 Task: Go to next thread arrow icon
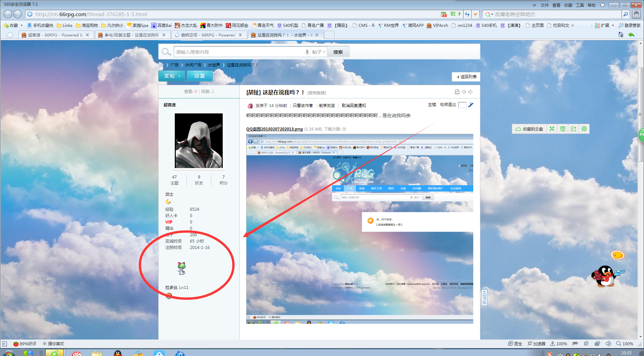click(471, 92)
